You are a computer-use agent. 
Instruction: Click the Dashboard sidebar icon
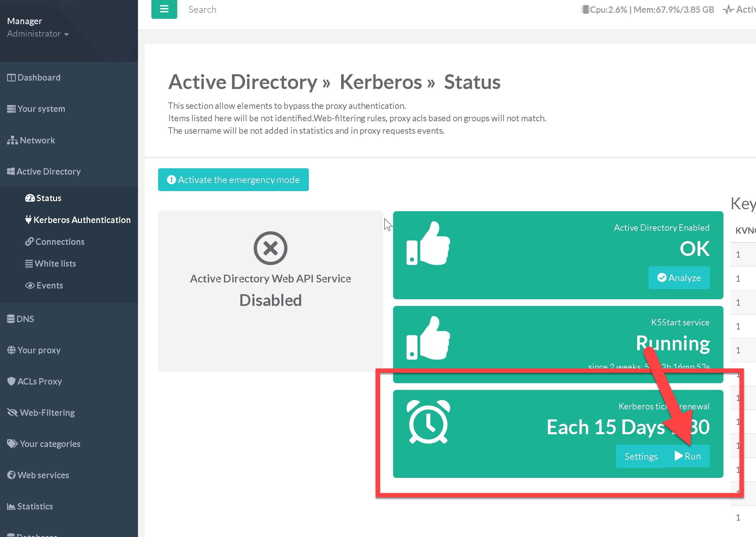coord(11,78)
